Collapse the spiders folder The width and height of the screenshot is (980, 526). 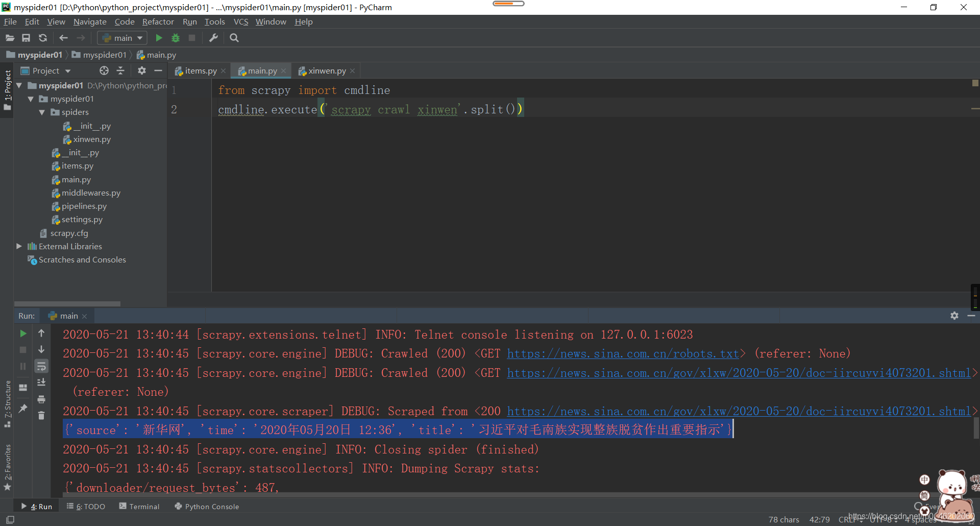(42, 112)
